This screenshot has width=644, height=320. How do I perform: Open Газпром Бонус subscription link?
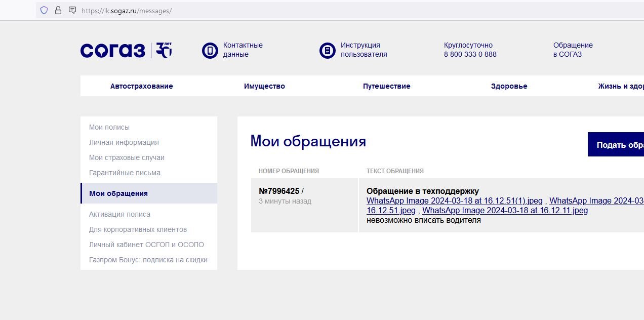(x=148, y=260)
